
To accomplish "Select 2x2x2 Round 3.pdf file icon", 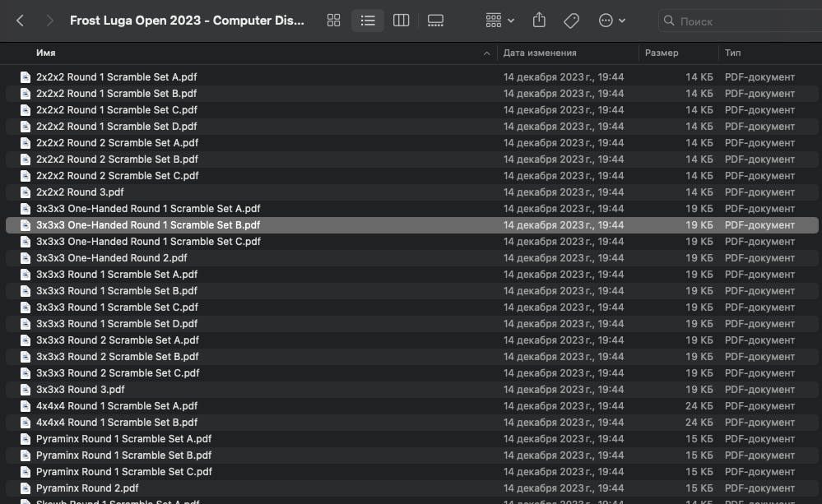I will (25, 192).
